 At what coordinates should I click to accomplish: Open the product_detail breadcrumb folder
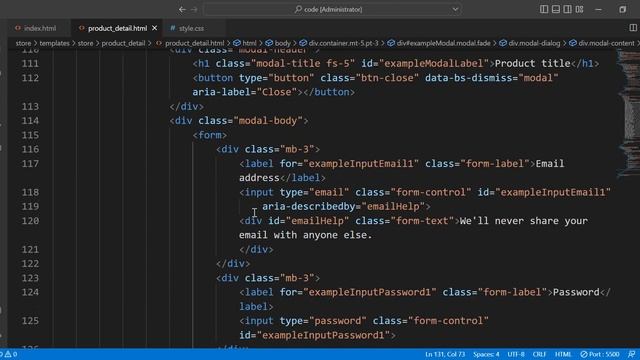pyautogui.click(x=123, y=43)
